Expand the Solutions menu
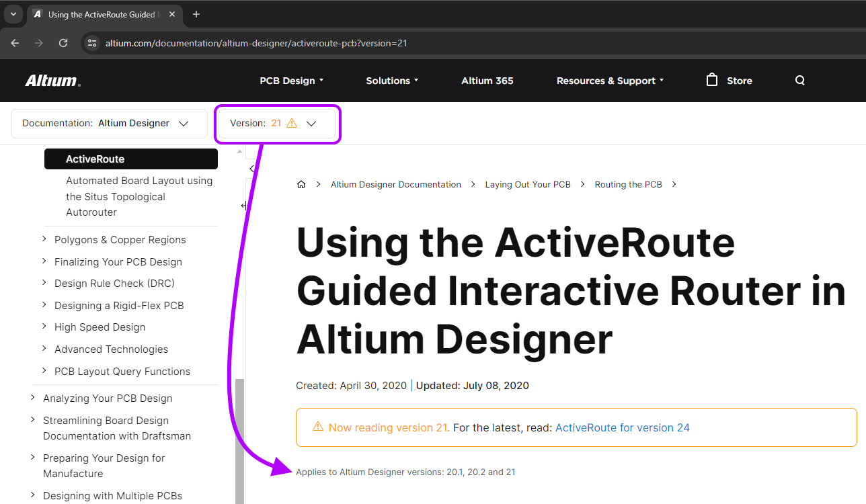Image resolution: width=866 pixels, height=504 pixels. 392,81
